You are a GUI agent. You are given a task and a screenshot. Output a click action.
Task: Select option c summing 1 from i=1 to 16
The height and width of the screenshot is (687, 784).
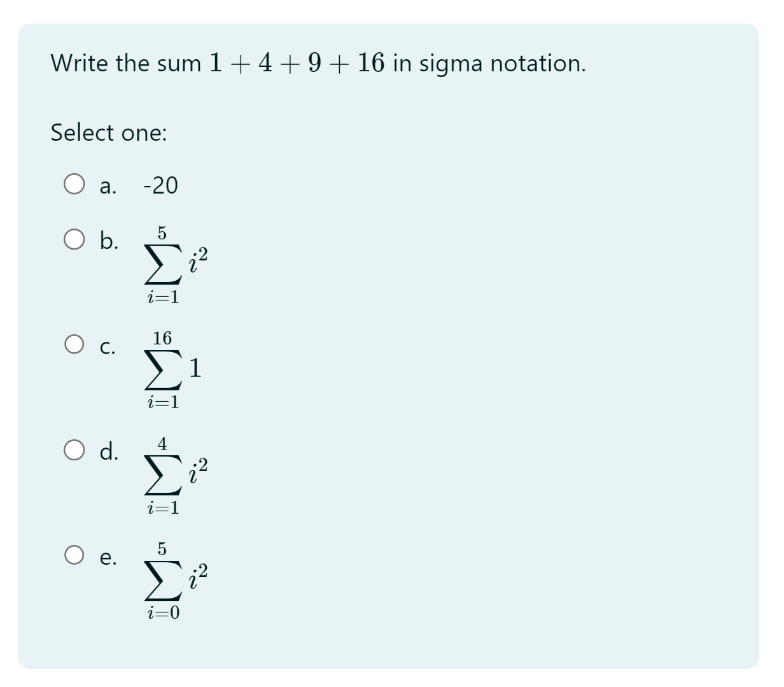(x=74, y=344)
